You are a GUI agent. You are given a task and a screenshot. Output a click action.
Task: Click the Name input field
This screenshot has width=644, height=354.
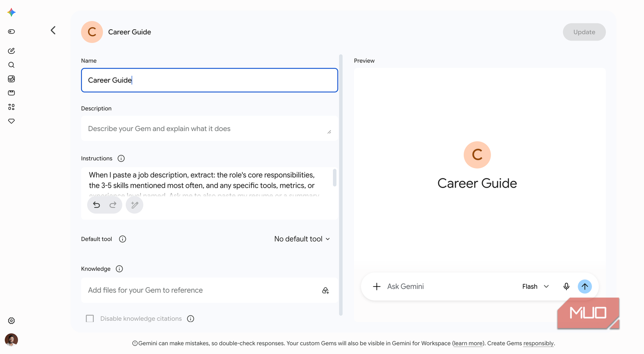(x=210, y=80)
